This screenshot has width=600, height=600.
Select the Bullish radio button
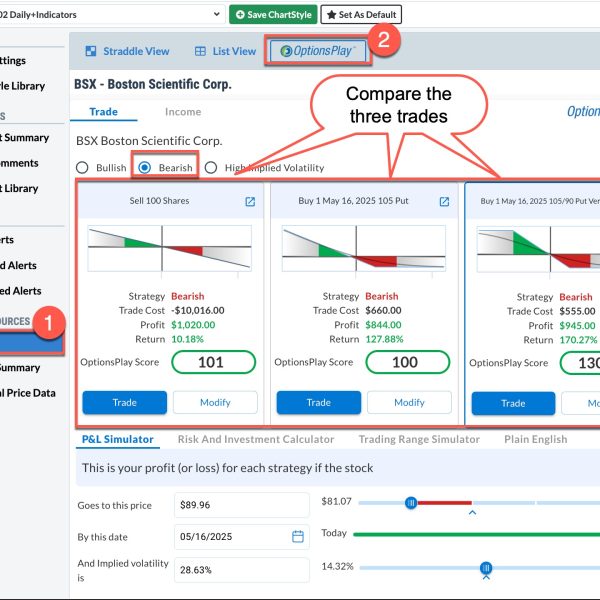pos(82,168)
